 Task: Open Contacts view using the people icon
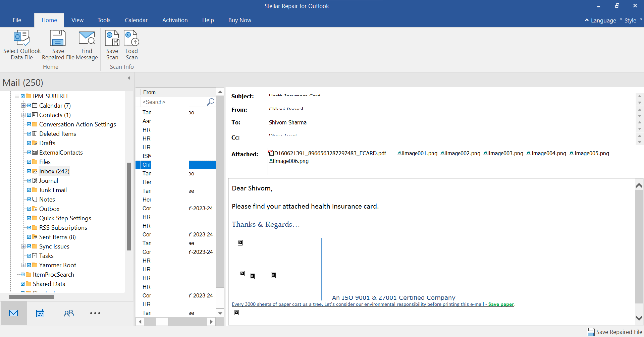pyautogui.click(x=69, y=313)
